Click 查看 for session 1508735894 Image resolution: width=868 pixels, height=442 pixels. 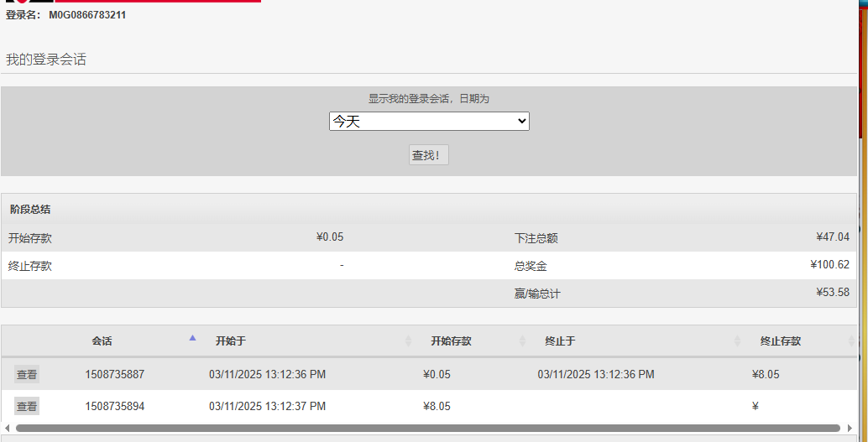point(27,407)
